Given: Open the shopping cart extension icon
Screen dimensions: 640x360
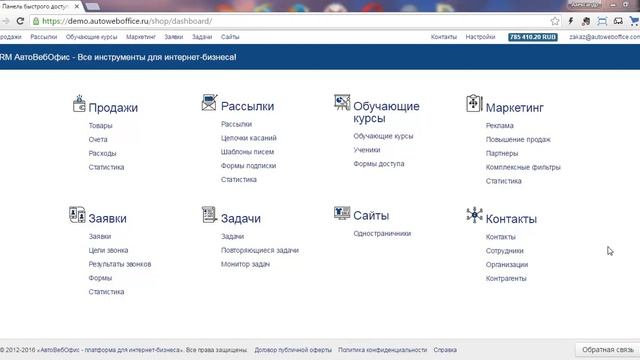Looking at the screenshot, I should 635,21.
